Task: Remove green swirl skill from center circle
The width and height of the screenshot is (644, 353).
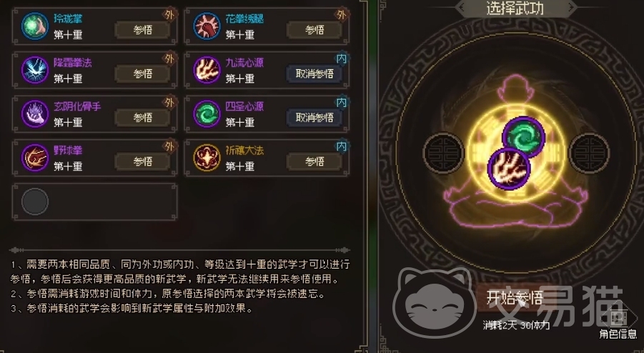Action: 524,137
